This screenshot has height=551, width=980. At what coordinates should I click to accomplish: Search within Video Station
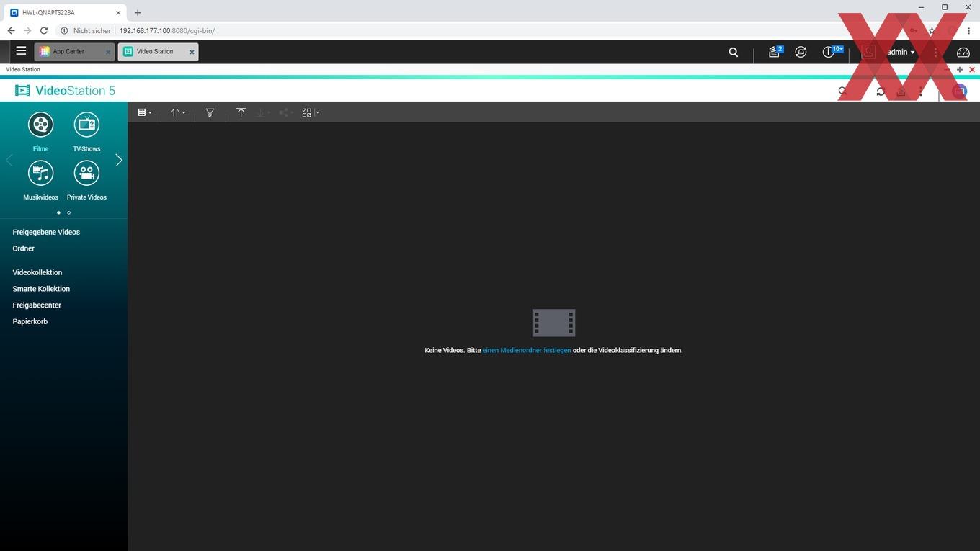843,91
